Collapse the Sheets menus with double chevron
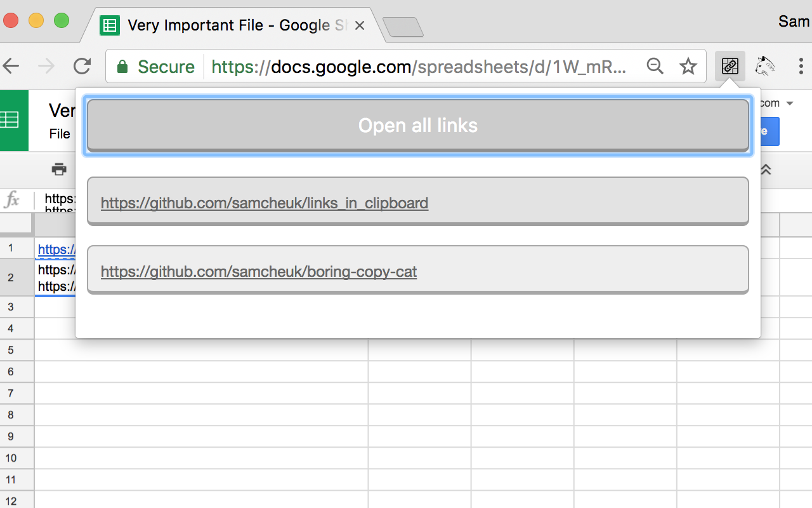This screenshot has height=508, width=812. [766, 170]
